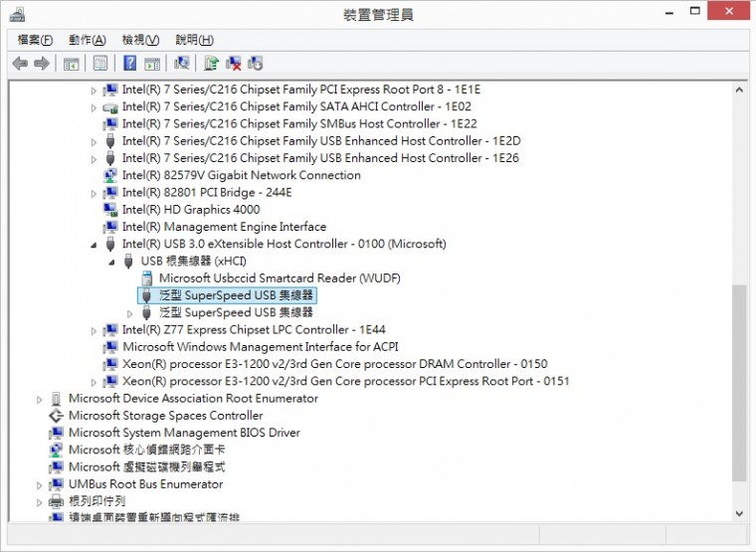Open the 檔案(F) menu
Screen dimensions: 756x552
coord(35,40)
